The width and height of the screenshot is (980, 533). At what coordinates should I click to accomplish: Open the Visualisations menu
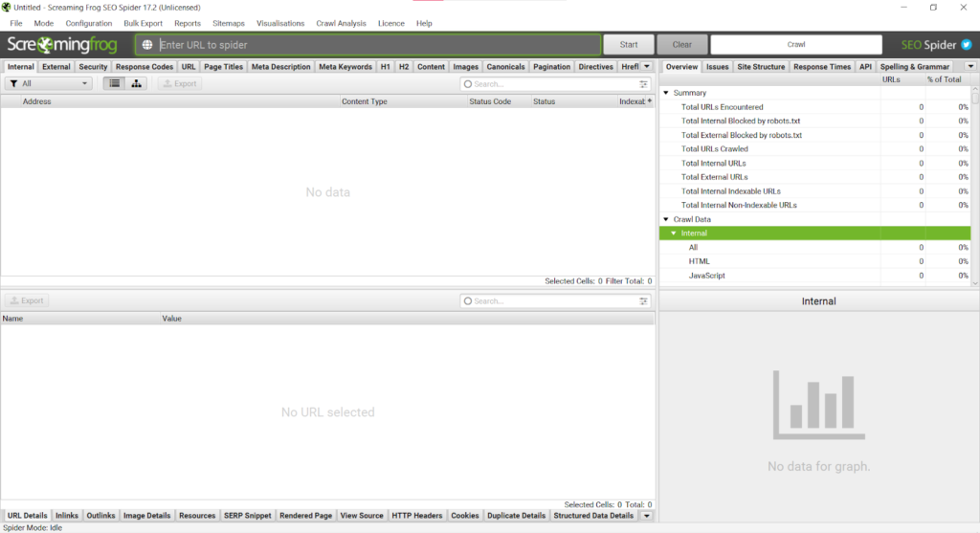tap(280, 23)
